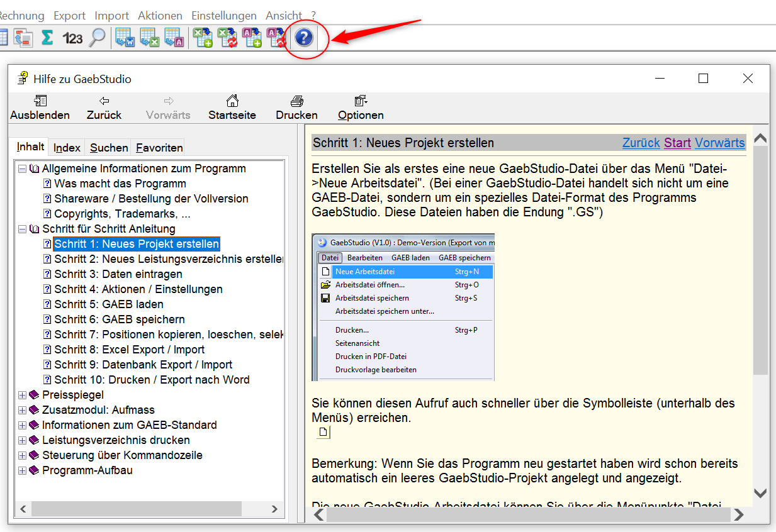Click the 123 numbering toolbar icon
Viewport: 776px width, 532px height.
(x=72, y=38)
